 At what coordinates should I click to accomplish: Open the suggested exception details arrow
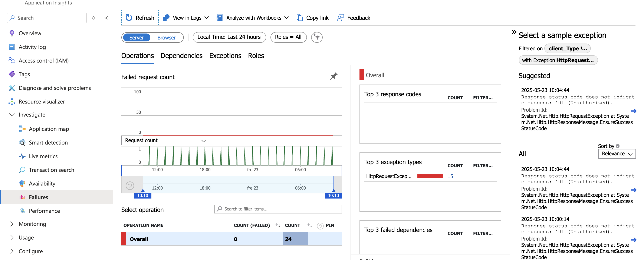633,111
